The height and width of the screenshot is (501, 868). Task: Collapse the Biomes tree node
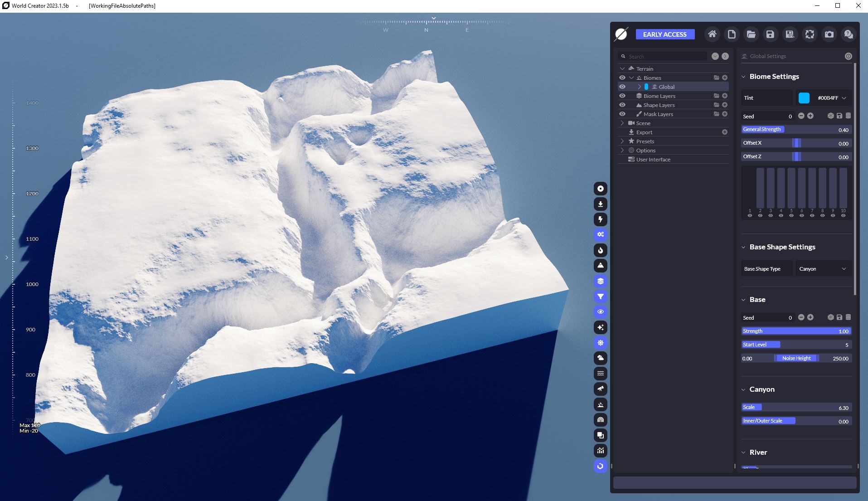631,78
